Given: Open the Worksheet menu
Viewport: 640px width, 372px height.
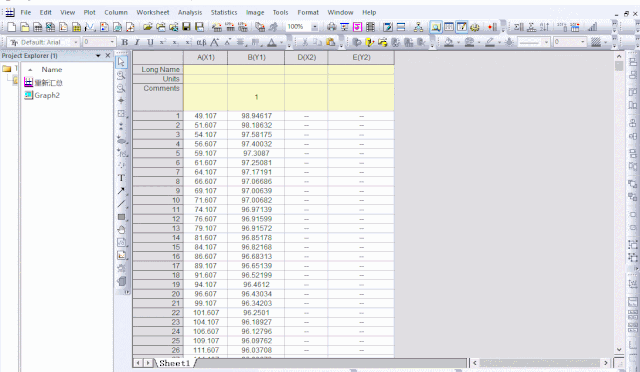Looking at the screenshot, I should (x=153, y=12).
